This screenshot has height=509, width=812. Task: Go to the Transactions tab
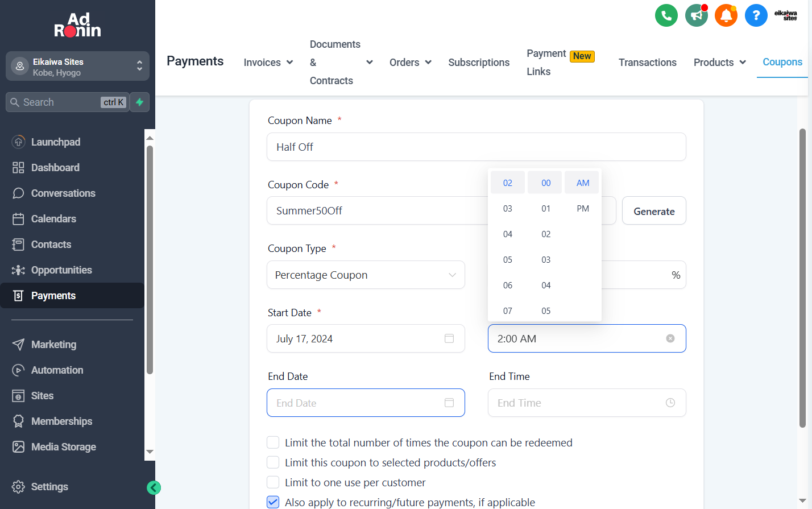pyautogui.click(x=648, y=63)
